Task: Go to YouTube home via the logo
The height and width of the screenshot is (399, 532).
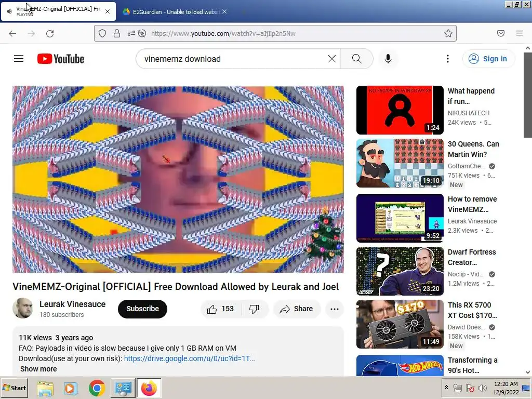Action: pos(61,59)
